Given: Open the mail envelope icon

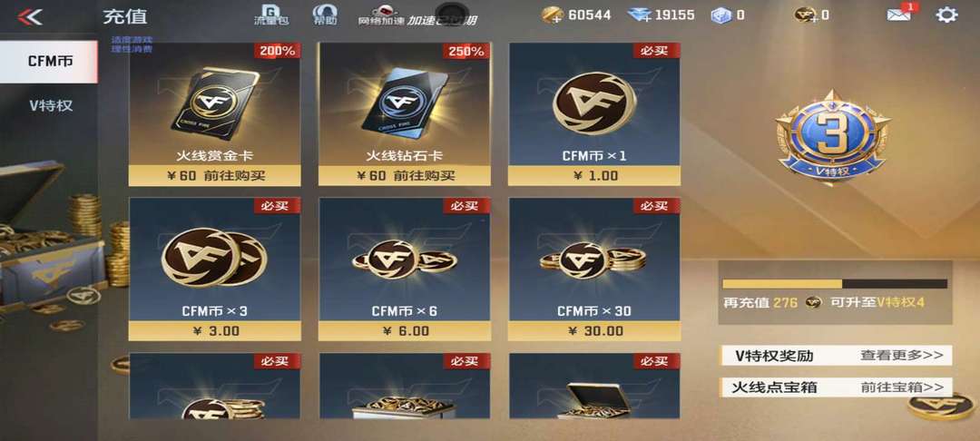Looking at the screenshot, I should click(x=899, y=15).
